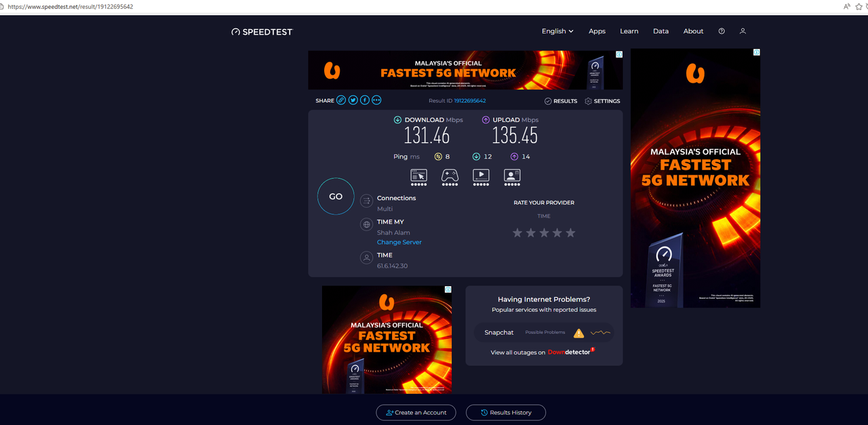Click Create an Account button
The height and width of the screenshot is (425, 868).
click(x=416, y=412)
